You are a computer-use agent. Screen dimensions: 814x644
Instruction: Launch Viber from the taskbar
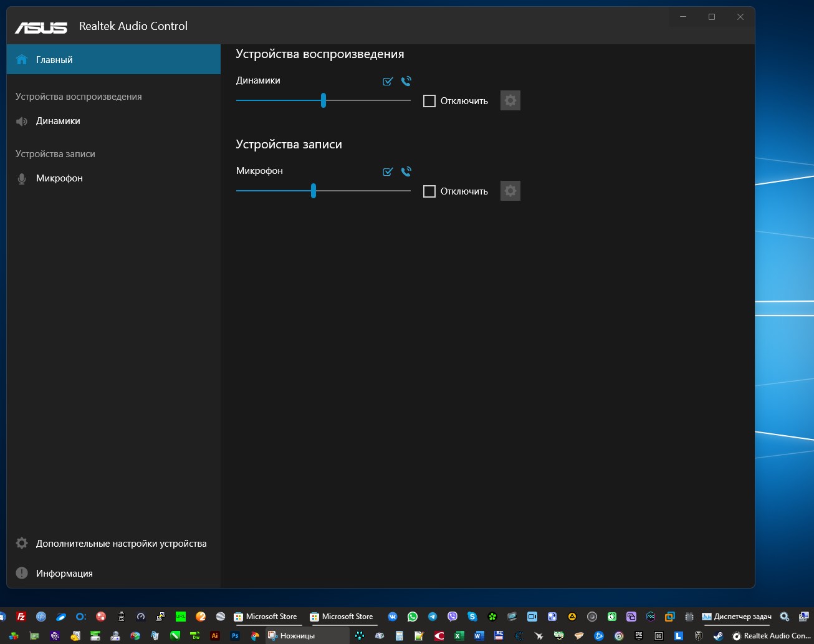click(x=452, y=617)
